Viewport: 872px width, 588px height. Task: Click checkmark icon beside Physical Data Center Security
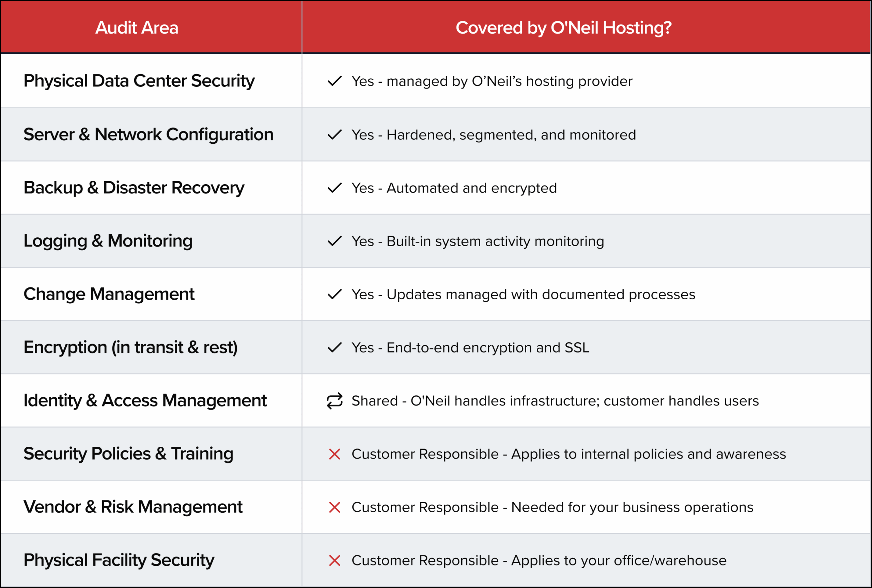click(334, 81)
